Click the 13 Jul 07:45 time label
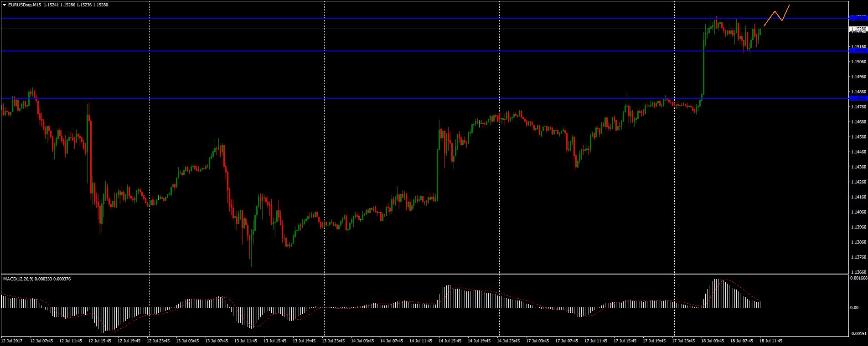 217,340
